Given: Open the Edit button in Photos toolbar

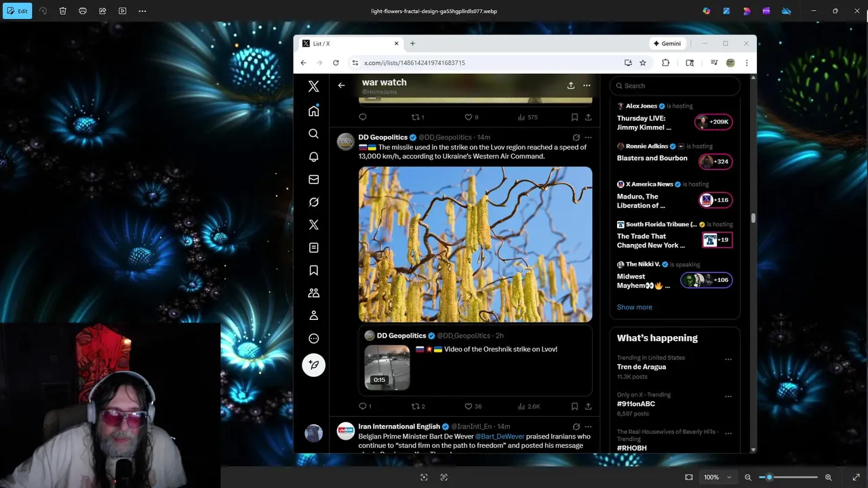Looking at the screenshot, I should (17, 11).
